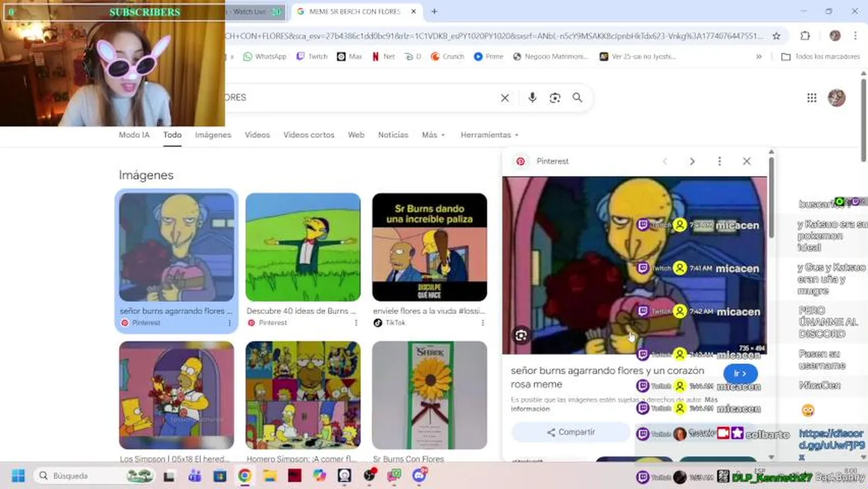Select the señor burns agarrando flores thumbnail
Viewport: 868px width, 489px height.
tap(177, 247)
